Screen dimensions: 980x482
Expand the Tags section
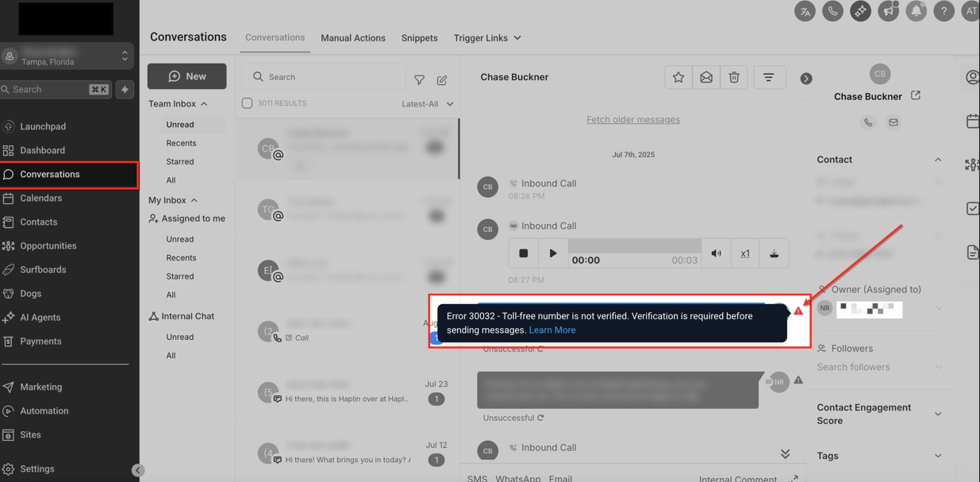point(938,456)
